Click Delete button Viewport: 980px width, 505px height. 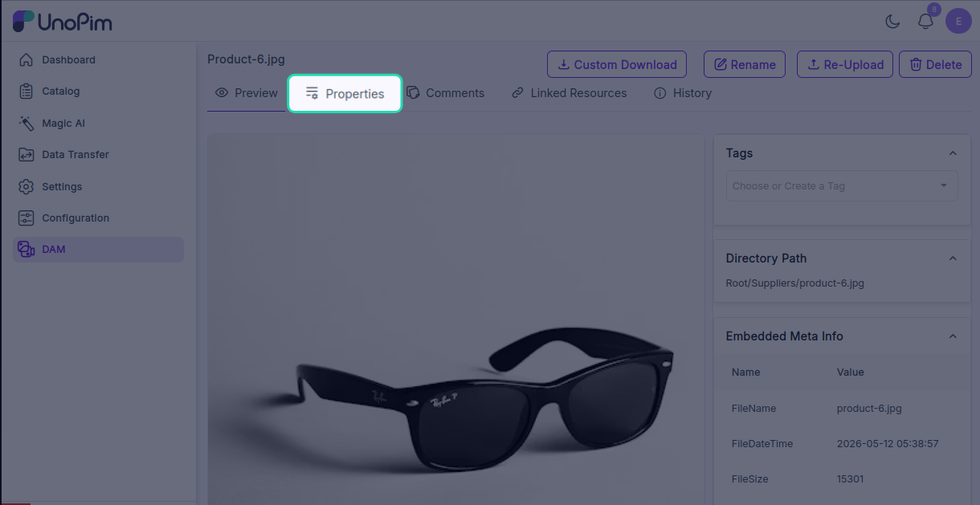[x=935, y=65]
